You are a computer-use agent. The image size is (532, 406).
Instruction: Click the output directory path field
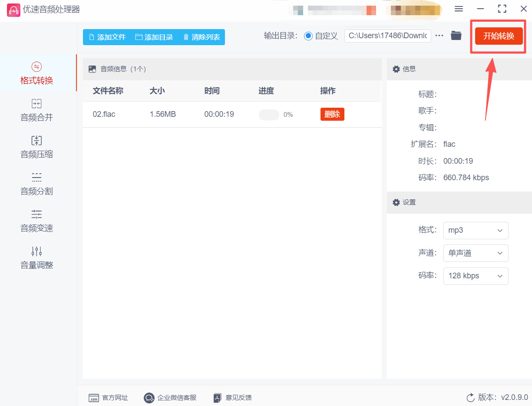387,36
